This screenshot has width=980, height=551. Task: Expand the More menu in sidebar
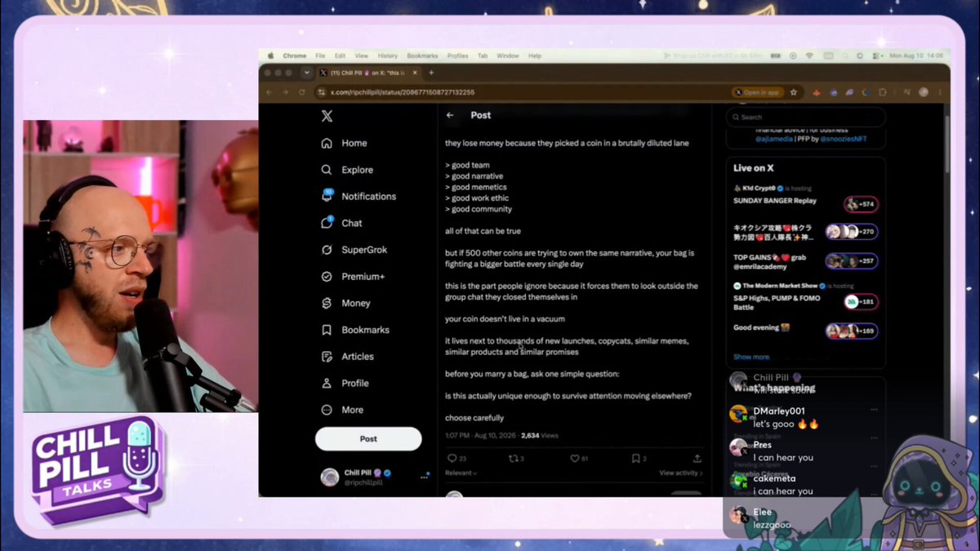pyautogui.click(x=343, y=410)
